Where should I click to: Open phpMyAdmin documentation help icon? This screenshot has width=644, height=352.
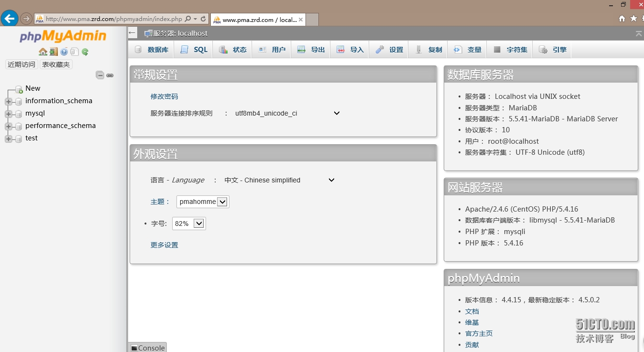point(64,52)
